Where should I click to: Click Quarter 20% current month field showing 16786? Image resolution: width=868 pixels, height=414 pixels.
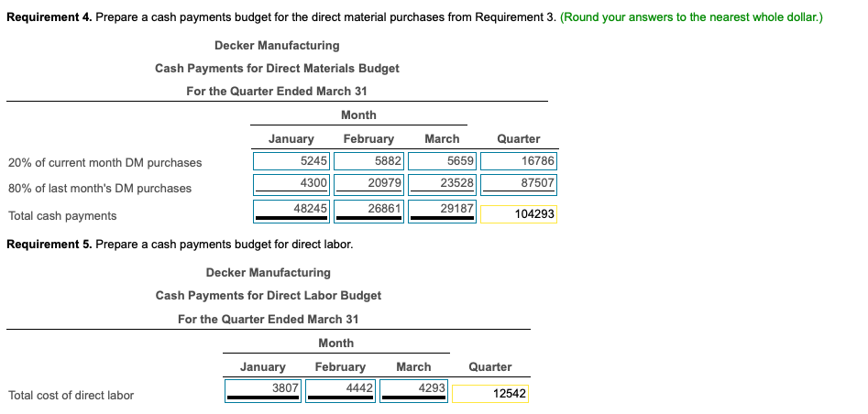(519, 161)
